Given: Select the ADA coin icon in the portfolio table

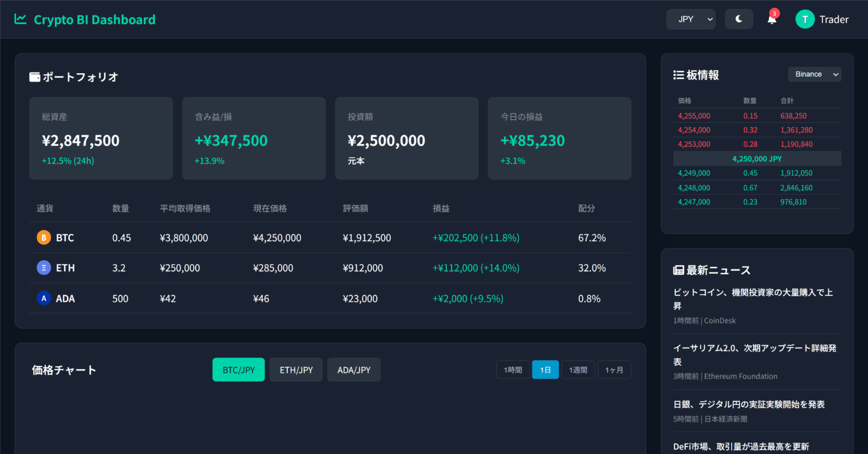Looking at the screenshot, I should click(x=43, y=298).
